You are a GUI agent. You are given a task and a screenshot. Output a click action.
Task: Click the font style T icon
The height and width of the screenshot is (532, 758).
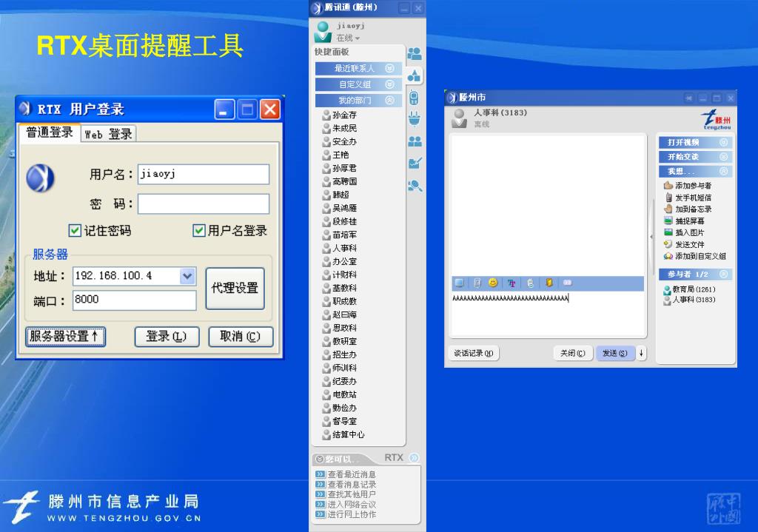[x=512, y=283]
